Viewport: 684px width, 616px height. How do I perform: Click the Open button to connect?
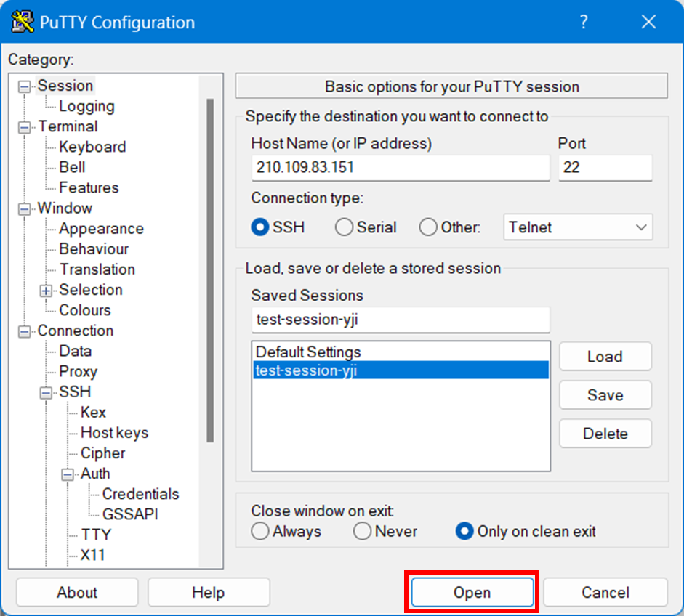[472, 593]
